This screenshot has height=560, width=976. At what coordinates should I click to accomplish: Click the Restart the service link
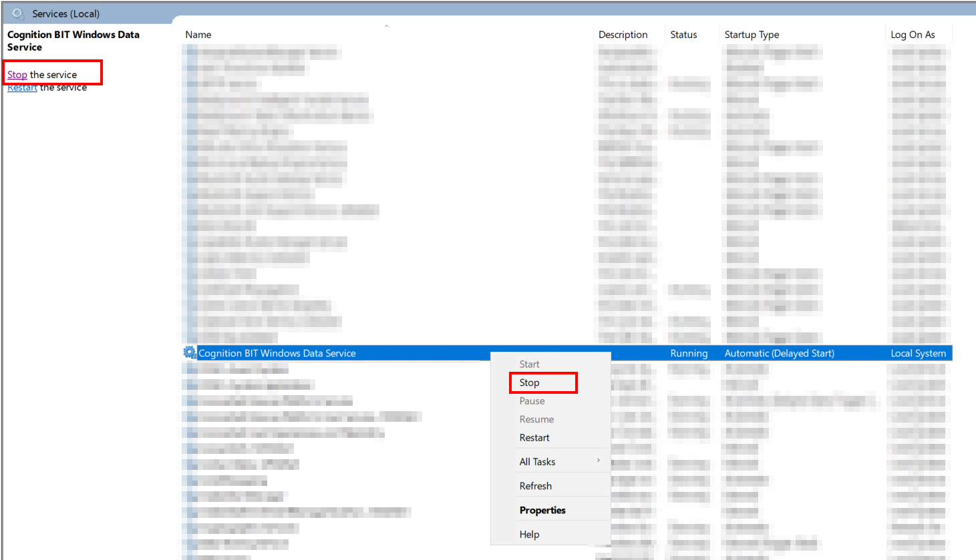tap(22, 87)
